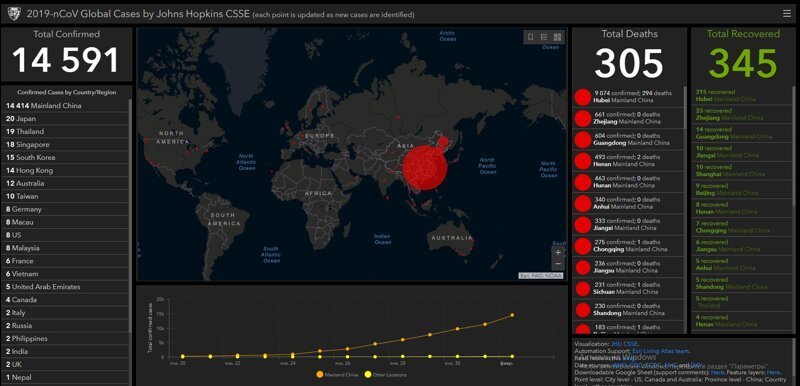
Task: Select '2 UK' row
Action: coord(65,365)
